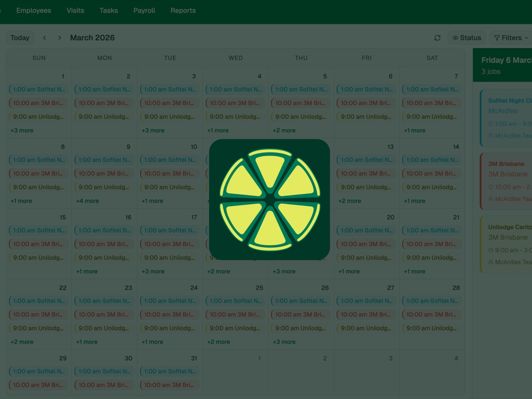Open the Payroll menu item
The height and width of the screenshot is (399, 532).
144,11
